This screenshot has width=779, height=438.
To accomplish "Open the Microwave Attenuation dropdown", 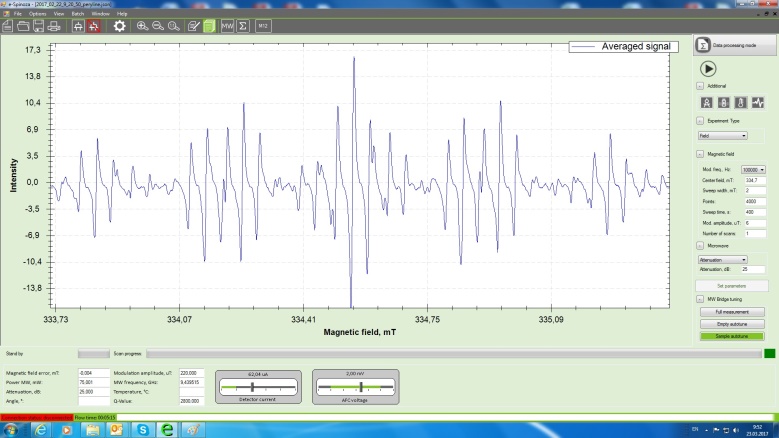I will [723, 258].
